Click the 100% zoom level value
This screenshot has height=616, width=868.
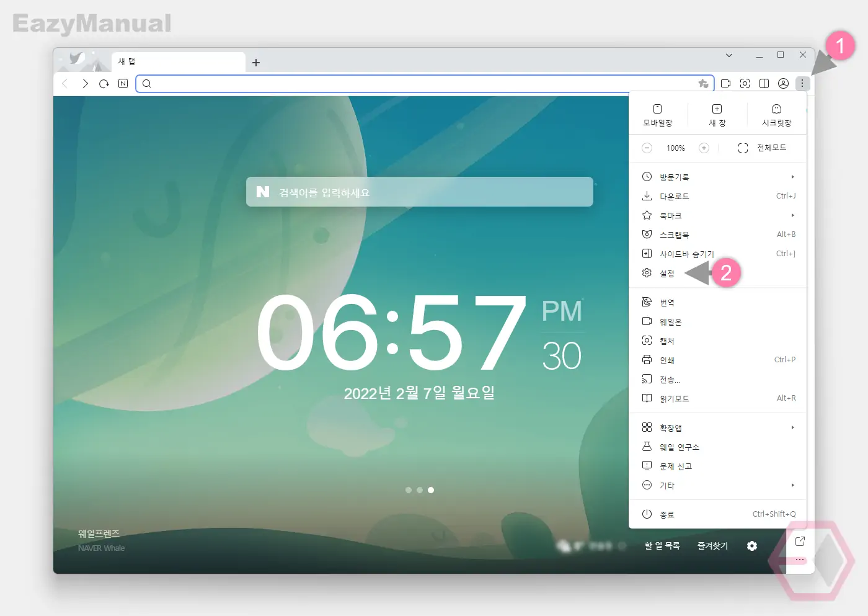click(x=676, y=148)
